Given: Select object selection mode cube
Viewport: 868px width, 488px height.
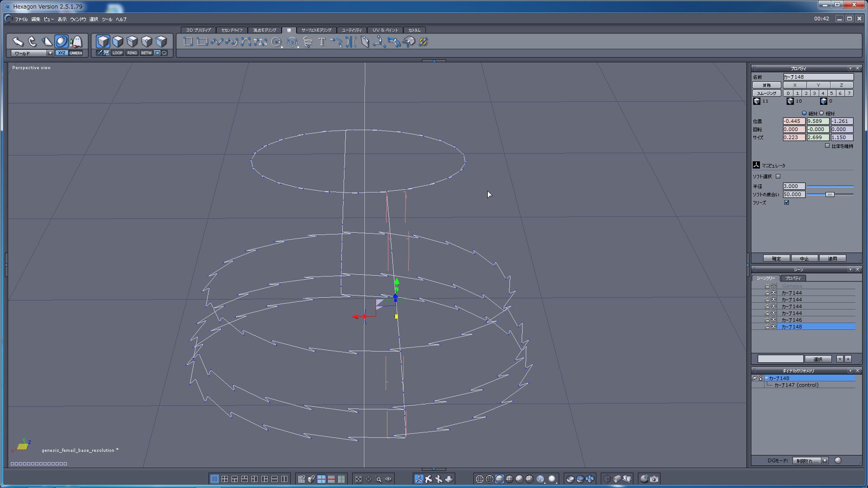Looking at the screenshot, I should [x=103, y=42].
